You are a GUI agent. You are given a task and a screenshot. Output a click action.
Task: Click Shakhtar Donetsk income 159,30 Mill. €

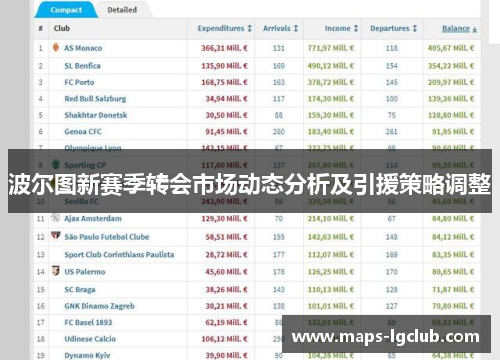[x=331, y=115]
